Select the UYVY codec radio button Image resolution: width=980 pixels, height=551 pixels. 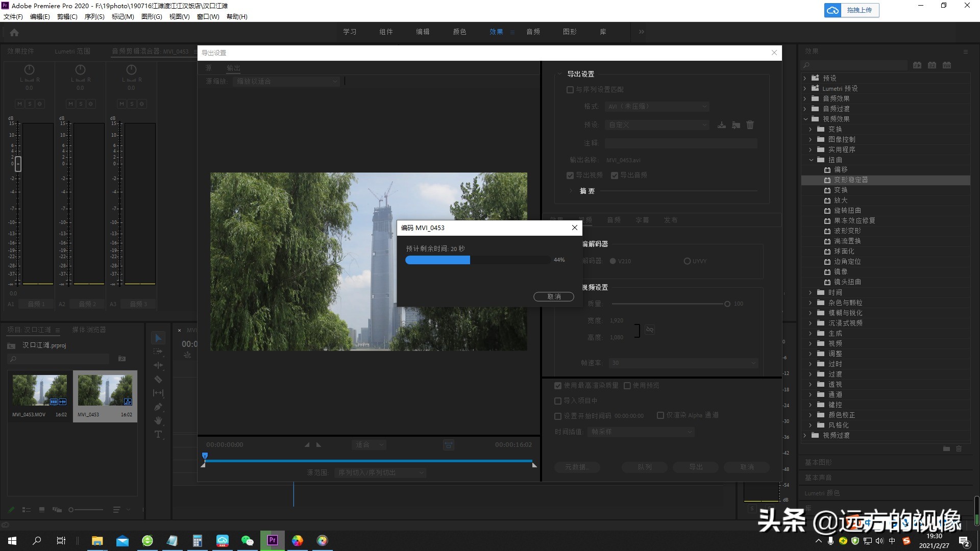[687, 261]
